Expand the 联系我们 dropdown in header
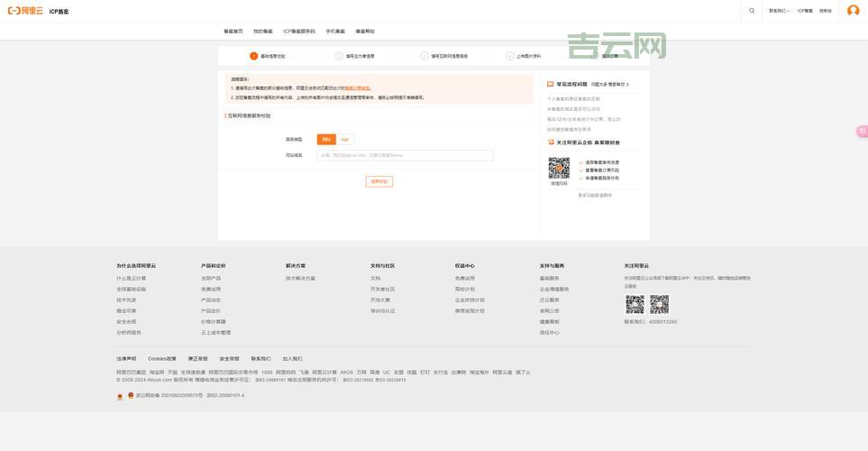 point(779,11)
